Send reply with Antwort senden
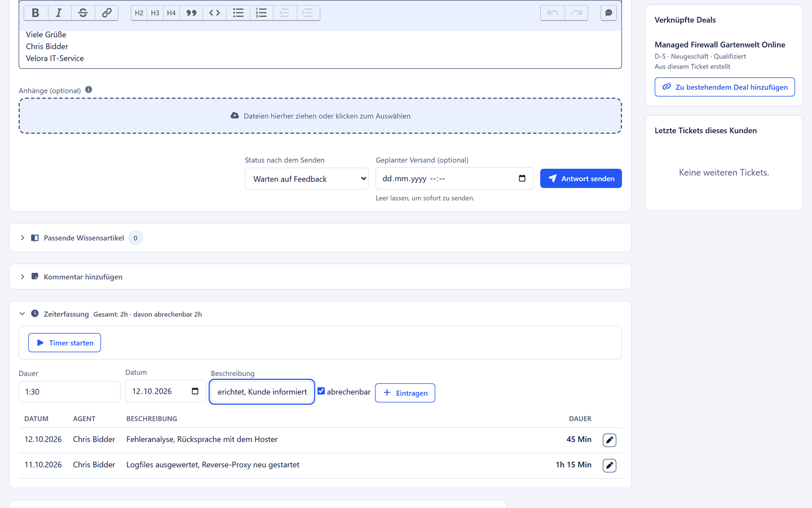The image size is (812, 508). (581, 178)
